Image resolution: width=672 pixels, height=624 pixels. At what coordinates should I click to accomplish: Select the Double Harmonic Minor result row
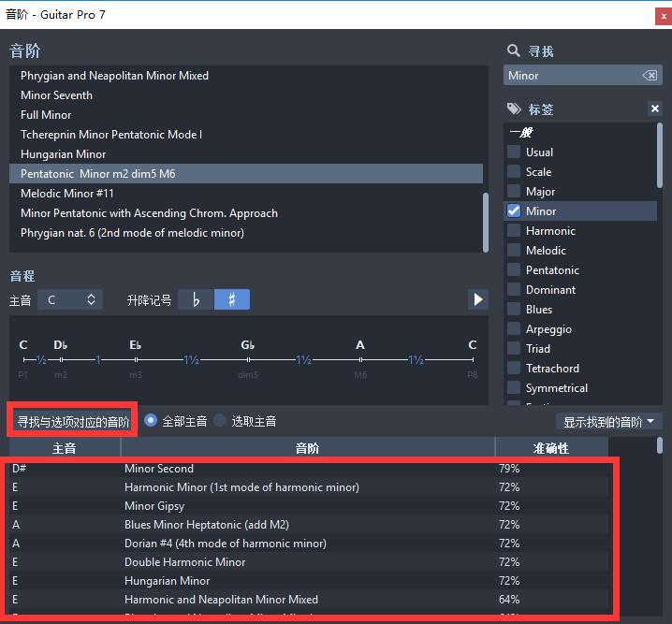tap(185, 562)
